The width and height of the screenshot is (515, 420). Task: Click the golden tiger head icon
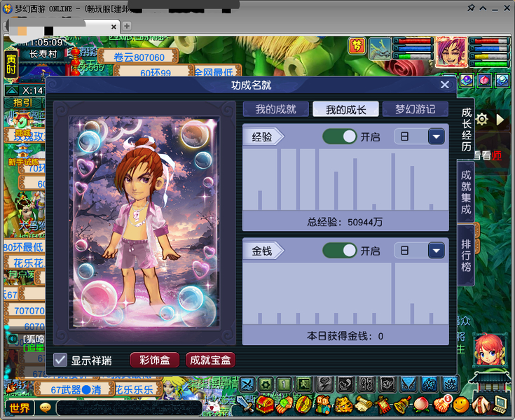tap(343, 405)
